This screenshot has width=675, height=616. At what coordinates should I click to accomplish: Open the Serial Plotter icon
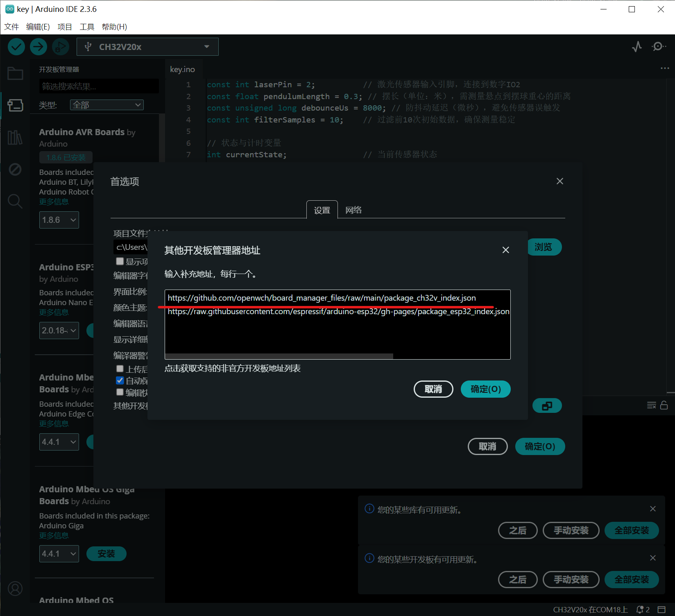pyautogui.click(x=636, y=47)
